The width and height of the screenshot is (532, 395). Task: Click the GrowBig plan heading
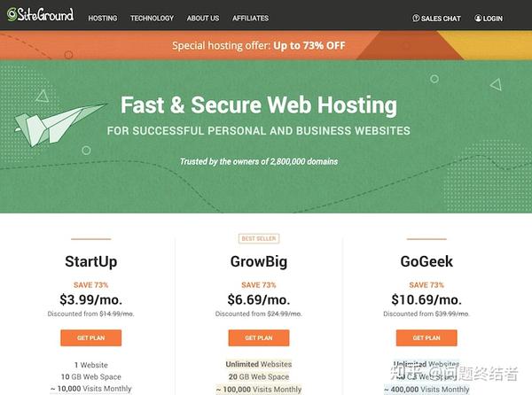[258, 261]
